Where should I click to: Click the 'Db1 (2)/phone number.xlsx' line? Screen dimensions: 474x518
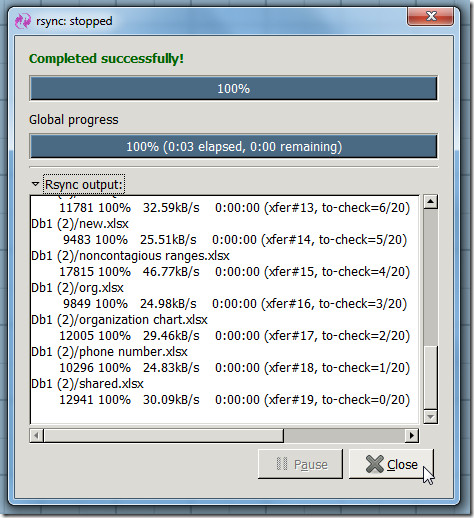tap(109, 352)
